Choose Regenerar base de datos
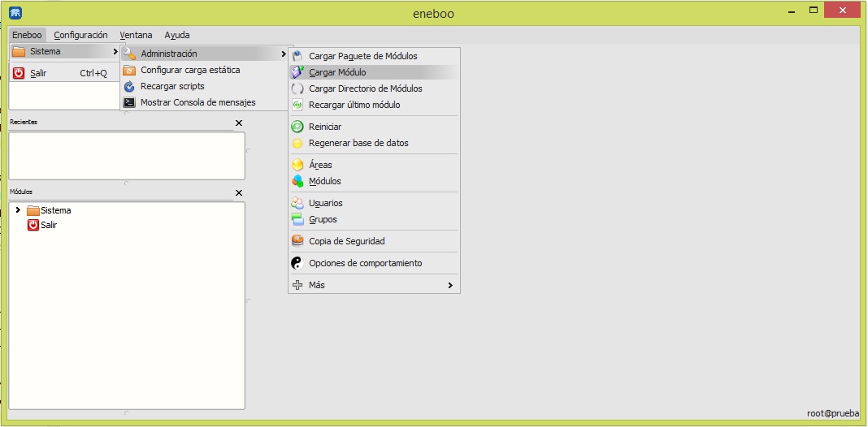 (374, 143)
